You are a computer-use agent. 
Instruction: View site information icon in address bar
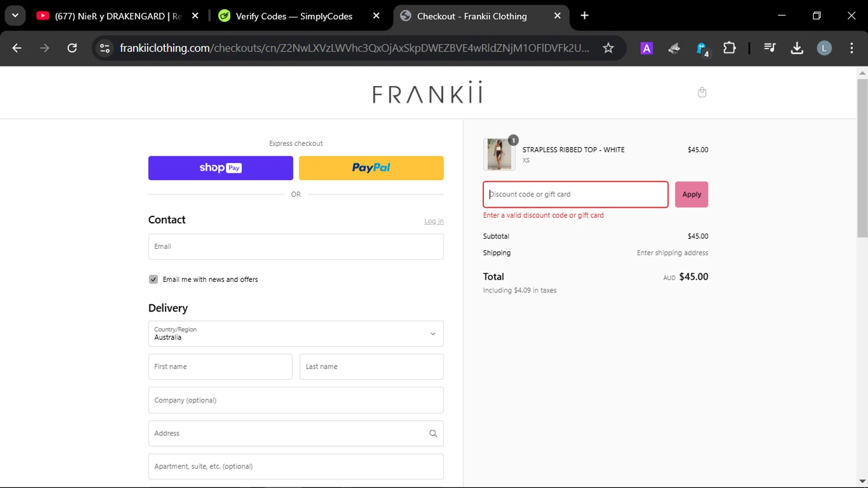(105, 48)
